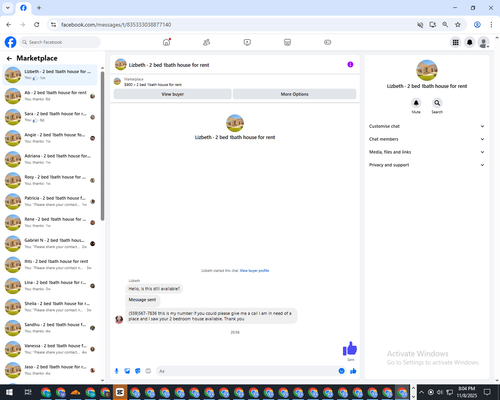Open the Rosy house for rent chat
This screenshot has height=400, width=500.
[x=50, y=180]
